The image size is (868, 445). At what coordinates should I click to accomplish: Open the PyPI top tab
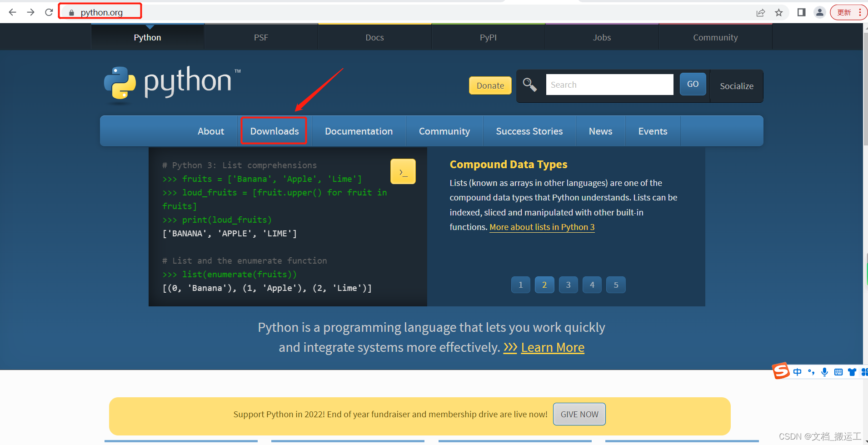[488, 37]
